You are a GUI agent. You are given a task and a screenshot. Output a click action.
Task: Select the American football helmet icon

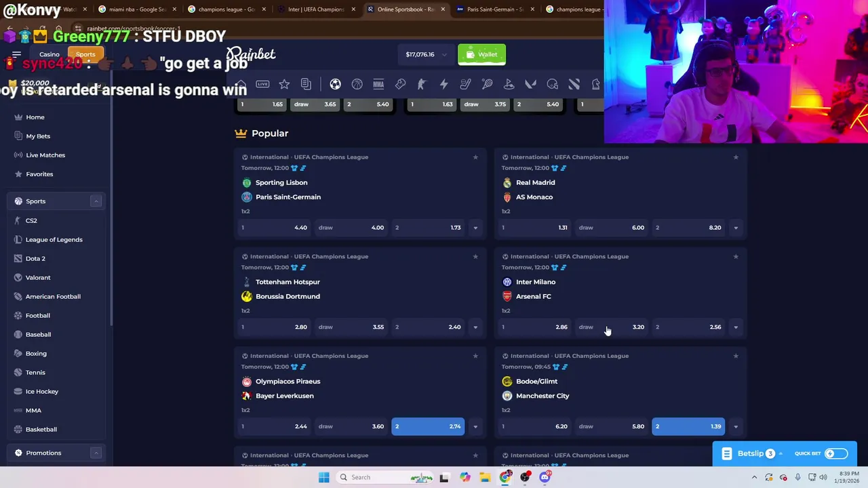(x=552, y=84)
